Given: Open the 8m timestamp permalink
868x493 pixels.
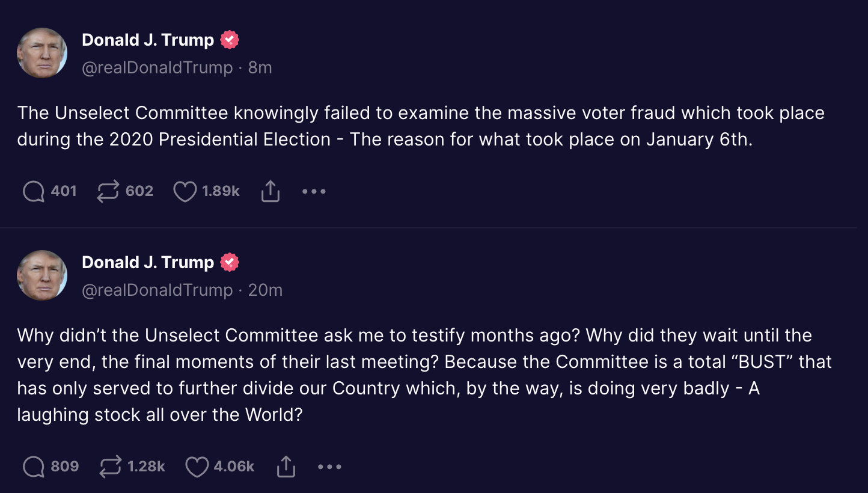Looking at the screenshot, I should pyautogui.click(x=260, y=68).
